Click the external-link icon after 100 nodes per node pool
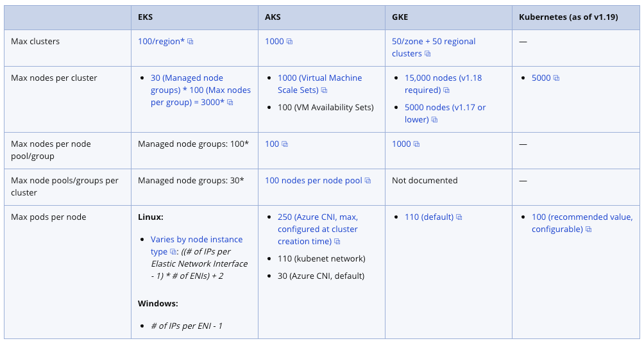The image size is (644, 341). [368, 181]
